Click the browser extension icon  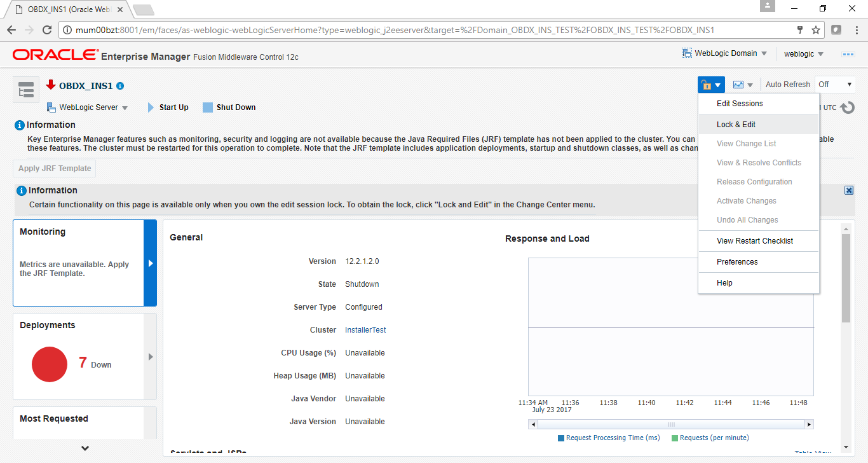tap(836, 30)
